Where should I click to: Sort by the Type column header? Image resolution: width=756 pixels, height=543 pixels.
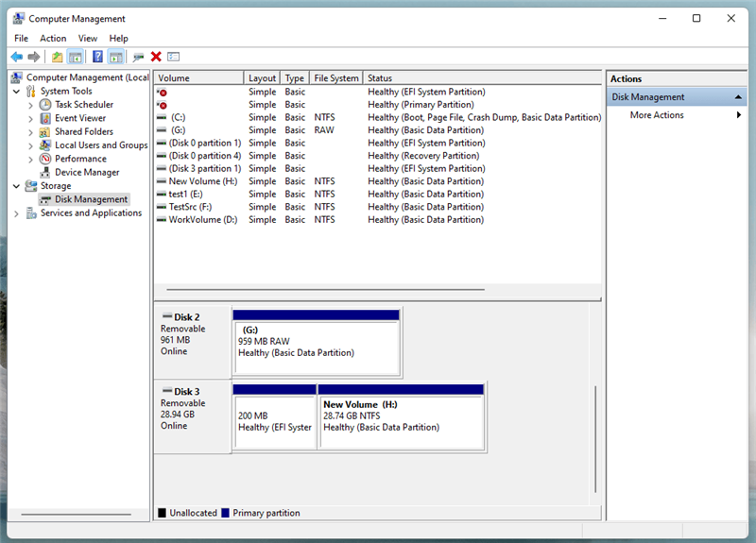coord(294,78)
